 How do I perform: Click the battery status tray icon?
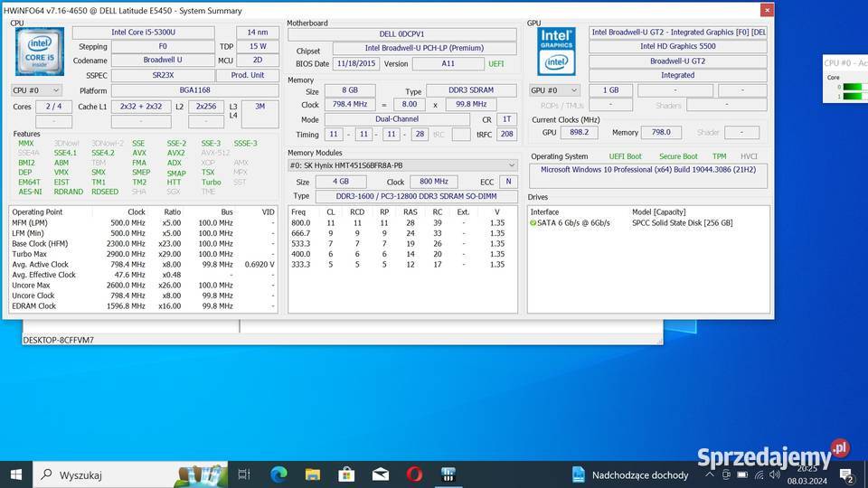tap(742, 474)
